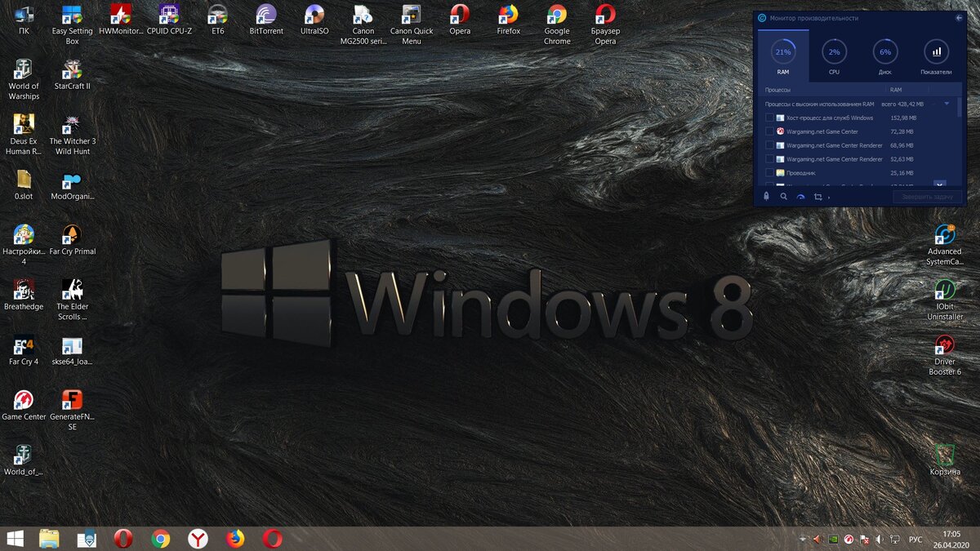Click the magnifier icon in monitor toolbar
980x551 pixels.
(783, 197)
